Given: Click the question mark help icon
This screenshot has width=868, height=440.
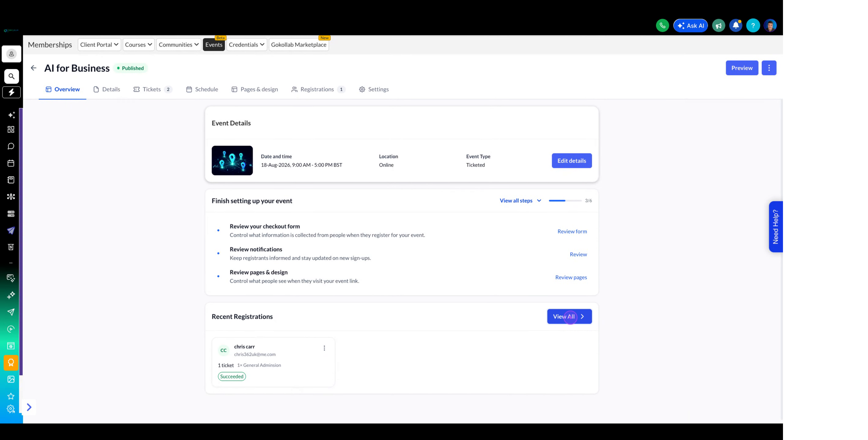Looking at the screenshot, I should 753,26.
